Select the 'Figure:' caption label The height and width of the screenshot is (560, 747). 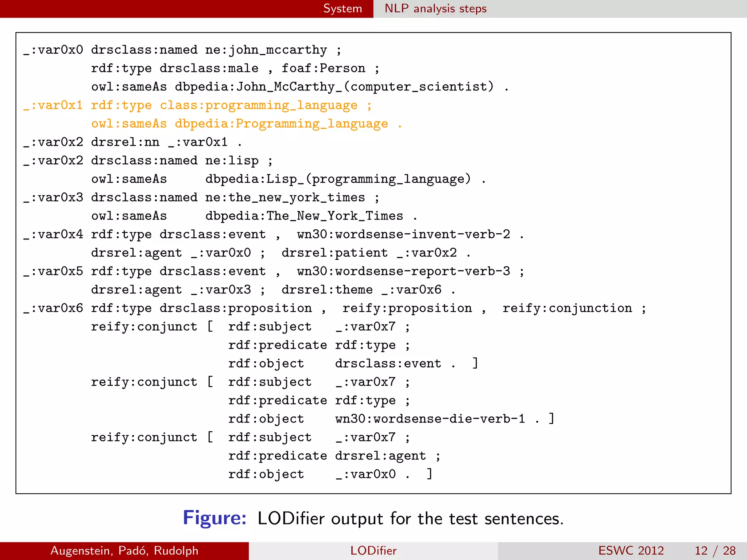[x=215, y=518]
